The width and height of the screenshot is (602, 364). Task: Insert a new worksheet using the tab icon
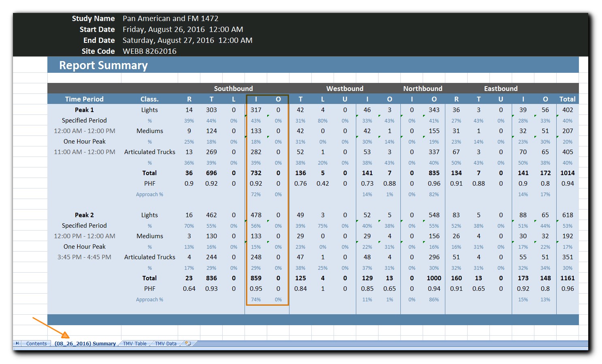[188, 343]
